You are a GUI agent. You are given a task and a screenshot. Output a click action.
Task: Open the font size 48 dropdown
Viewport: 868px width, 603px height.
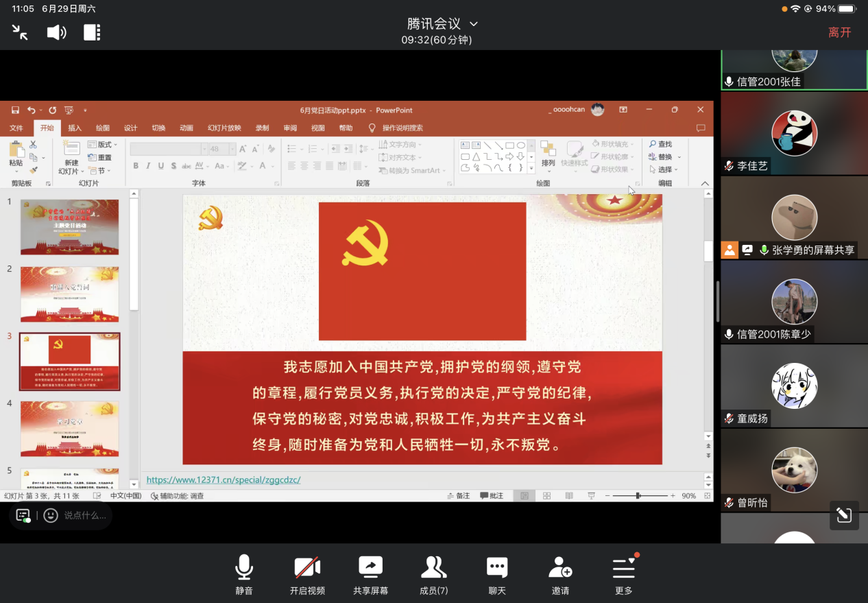coord(232,149)
